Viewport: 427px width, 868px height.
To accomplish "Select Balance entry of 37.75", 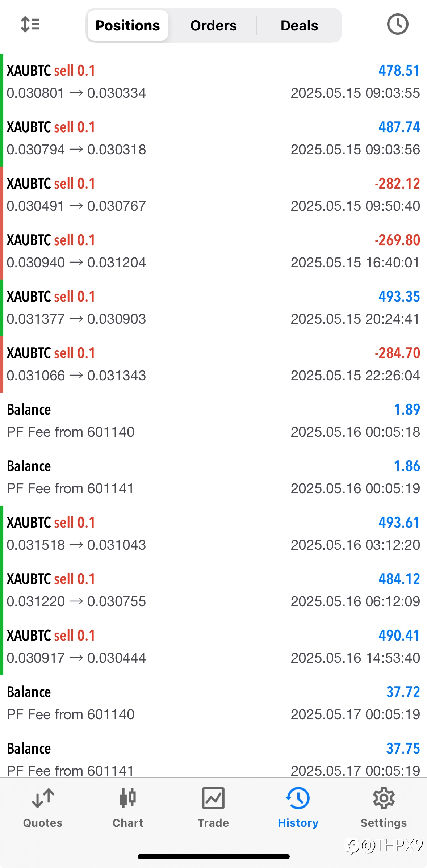I will [x=213, y=755].
